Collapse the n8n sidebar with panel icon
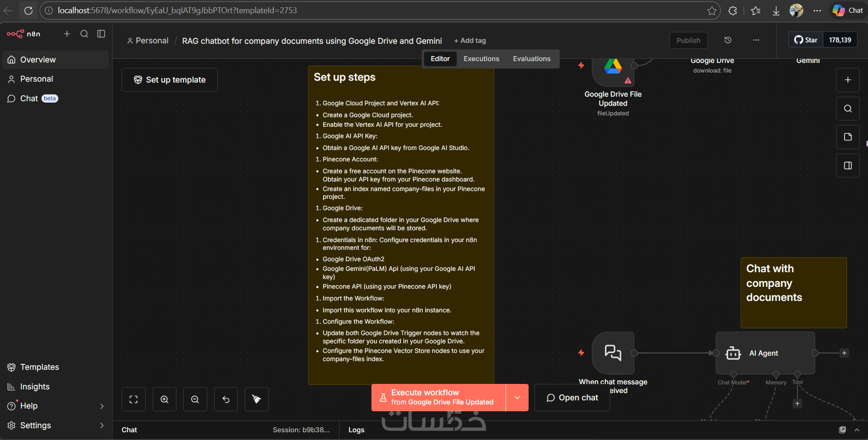The image size is (868, 440). 101,34
